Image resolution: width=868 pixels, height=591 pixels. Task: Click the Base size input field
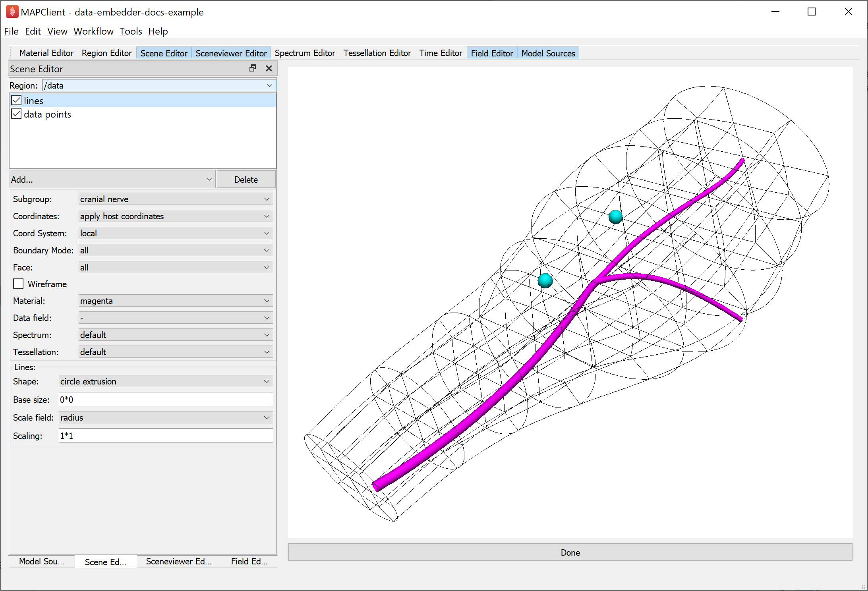(x=166, y=400)
